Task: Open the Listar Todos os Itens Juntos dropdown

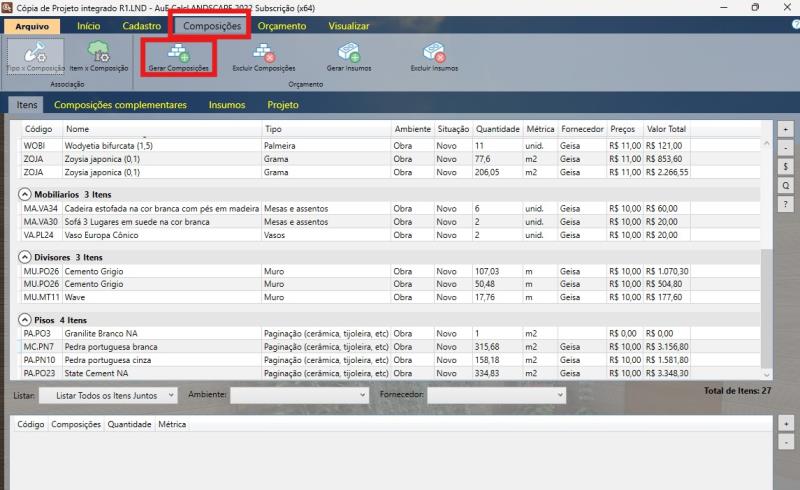Action: pos(108,396)
